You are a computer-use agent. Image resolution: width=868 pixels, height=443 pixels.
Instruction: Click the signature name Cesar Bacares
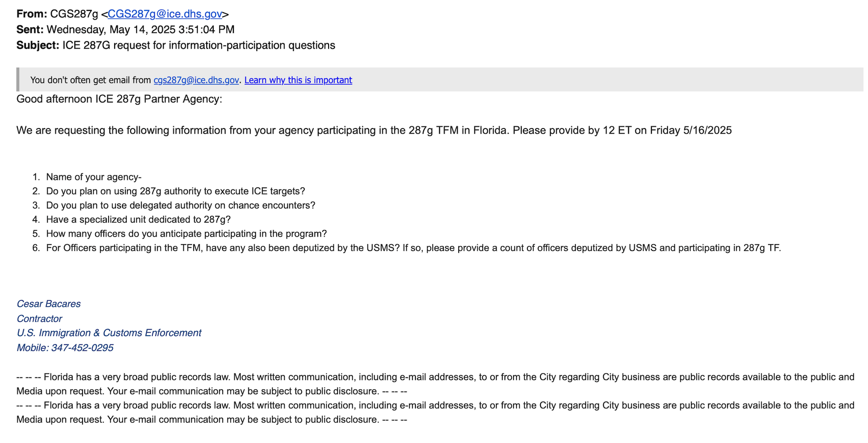pyautogui.click(x=49, y=304)
